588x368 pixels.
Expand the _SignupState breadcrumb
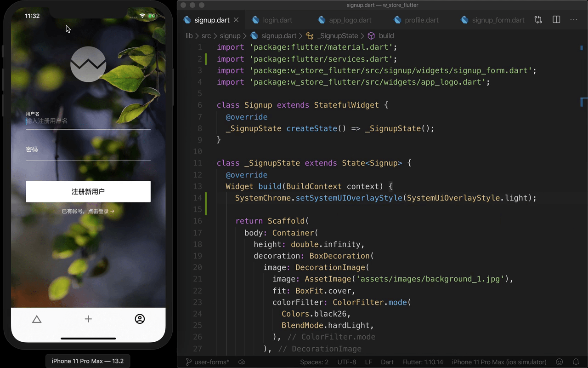coord(338,36)
